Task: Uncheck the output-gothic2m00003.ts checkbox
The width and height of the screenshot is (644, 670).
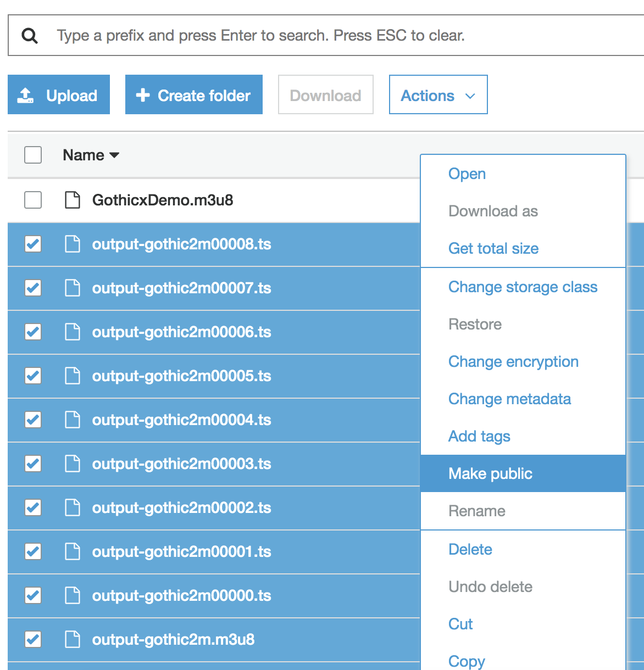Action: (x=33, y=464)
